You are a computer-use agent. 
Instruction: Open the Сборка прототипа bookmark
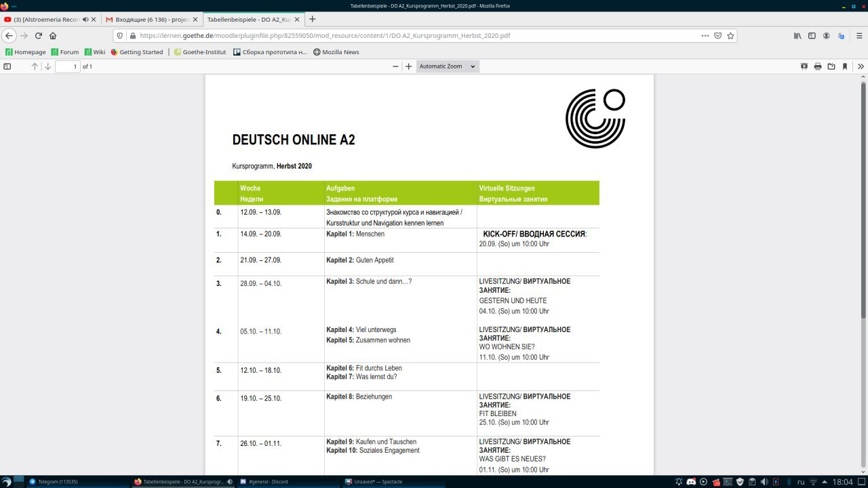click(x=270, y=52)
